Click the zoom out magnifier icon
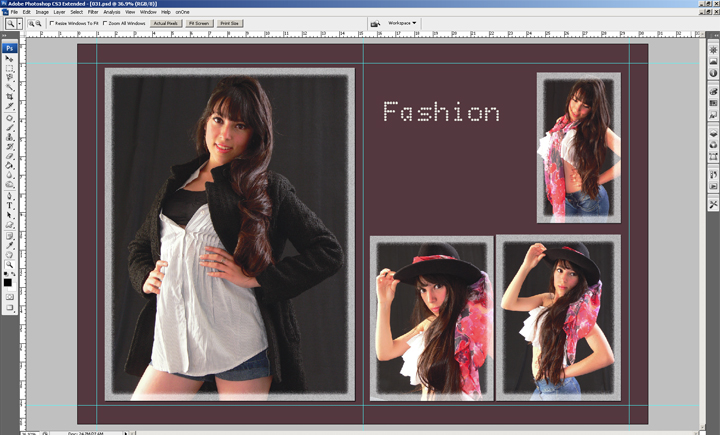 point(39,22)
